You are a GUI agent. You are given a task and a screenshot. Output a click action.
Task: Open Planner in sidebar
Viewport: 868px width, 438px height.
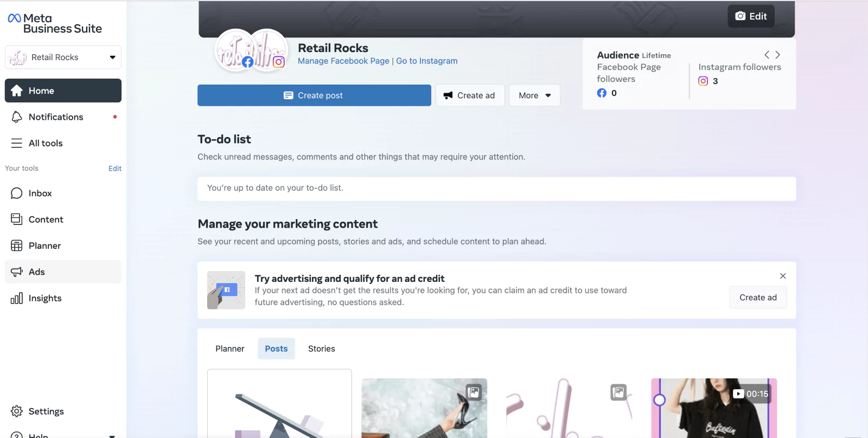pyautogui.click(x=63, y=246)
